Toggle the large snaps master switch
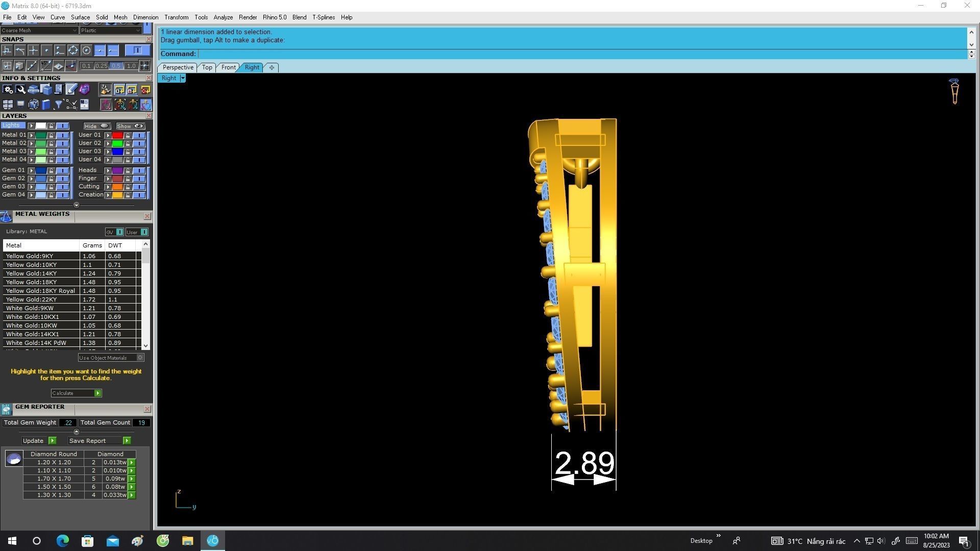980x551 pixels. (x=137, y=50)
